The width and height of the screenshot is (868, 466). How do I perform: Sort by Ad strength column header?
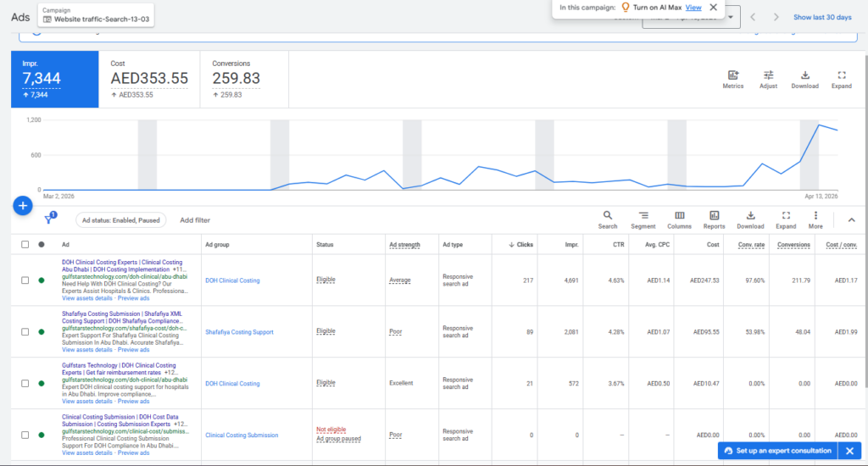[404, 245]
